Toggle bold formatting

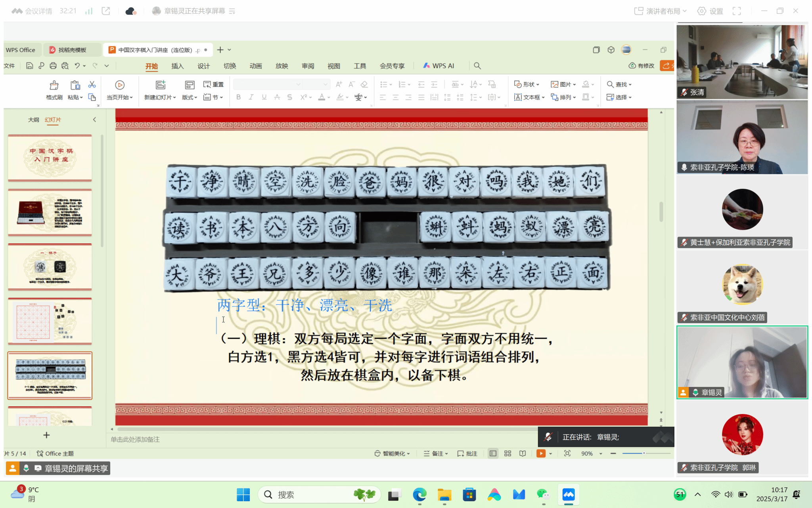238,97
